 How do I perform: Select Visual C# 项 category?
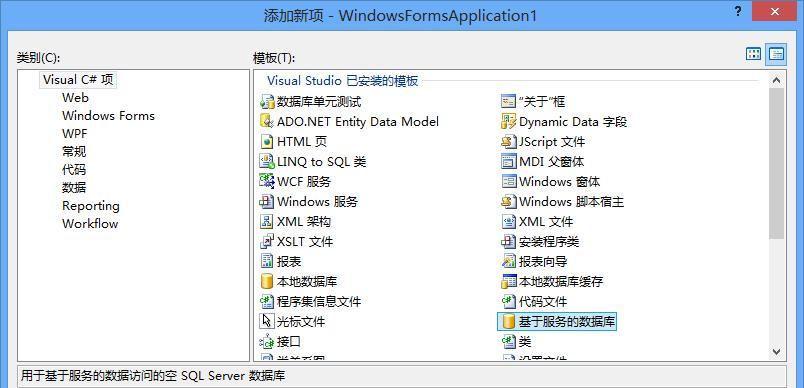click(78, 80)
